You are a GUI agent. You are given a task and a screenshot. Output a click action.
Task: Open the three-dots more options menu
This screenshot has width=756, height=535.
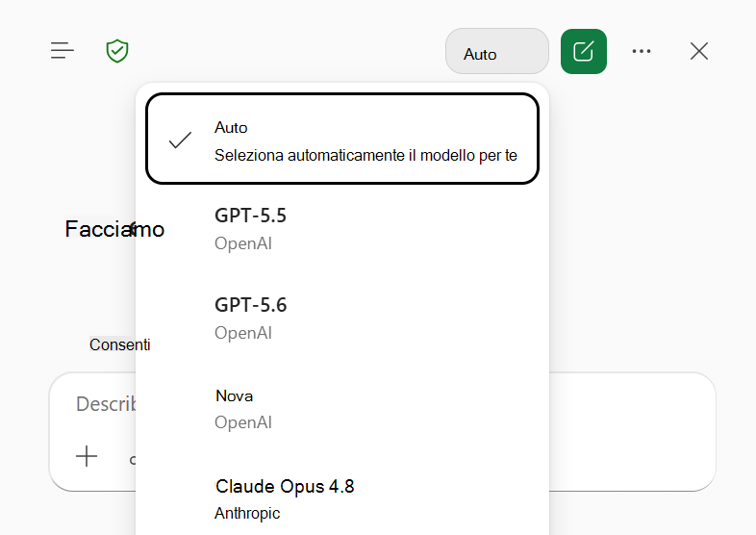642,51
